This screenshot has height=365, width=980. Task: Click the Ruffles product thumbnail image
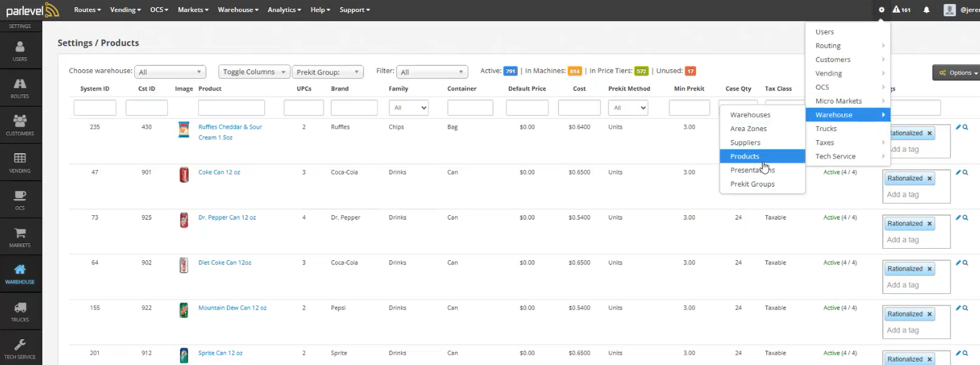[184, 130]
